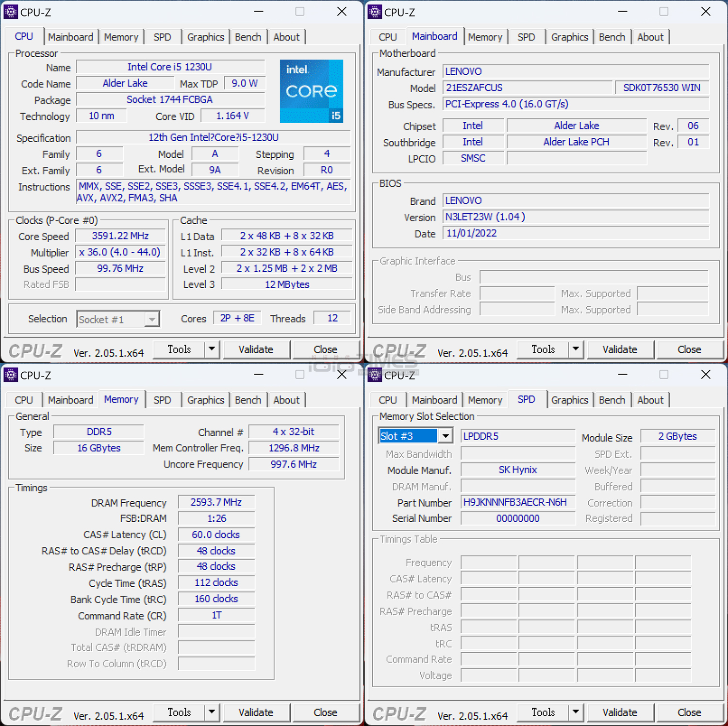The height and width of the screenshot is (726, 728).
Task: Click the Serial Number field 00000000
Action: [518, 518]
